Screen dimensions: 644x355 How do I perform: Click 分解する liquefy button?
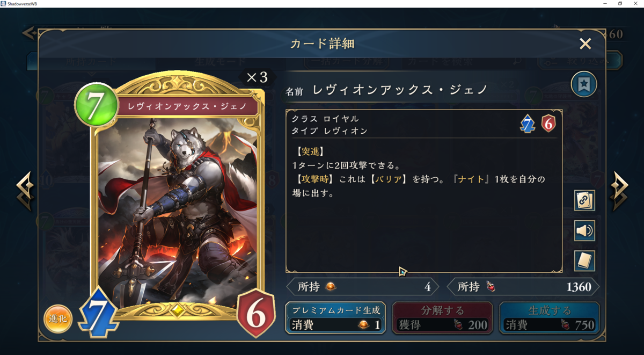click(x=442, y=317)
